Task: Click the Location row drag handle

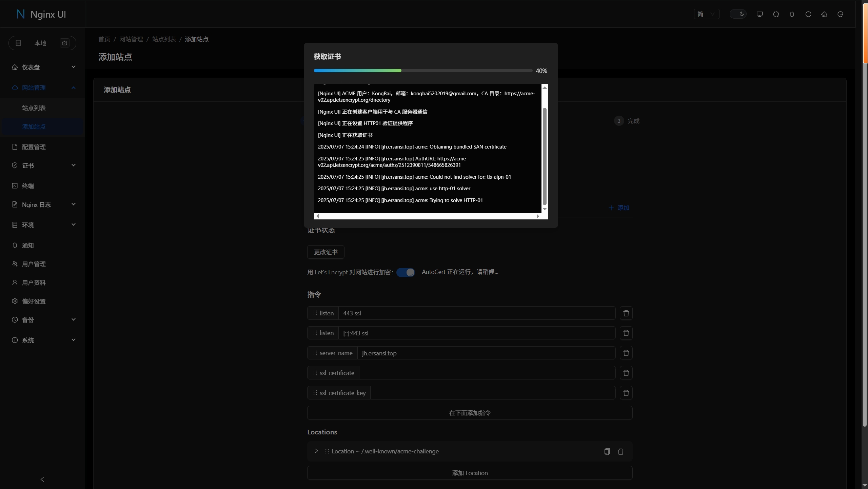Action: 327,451
